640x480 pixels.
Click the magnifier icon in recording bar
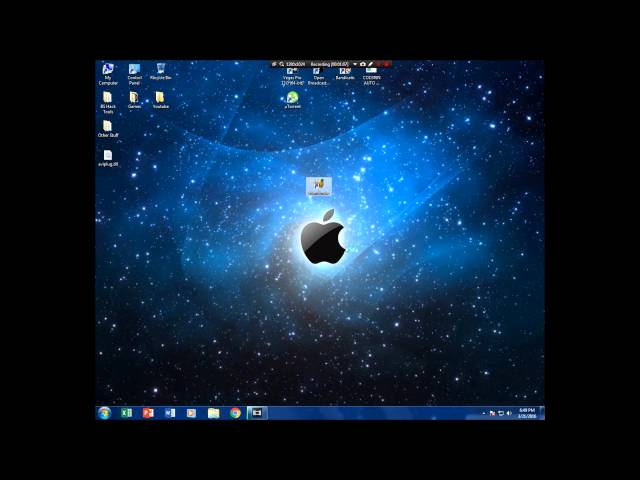pos(282,64)
